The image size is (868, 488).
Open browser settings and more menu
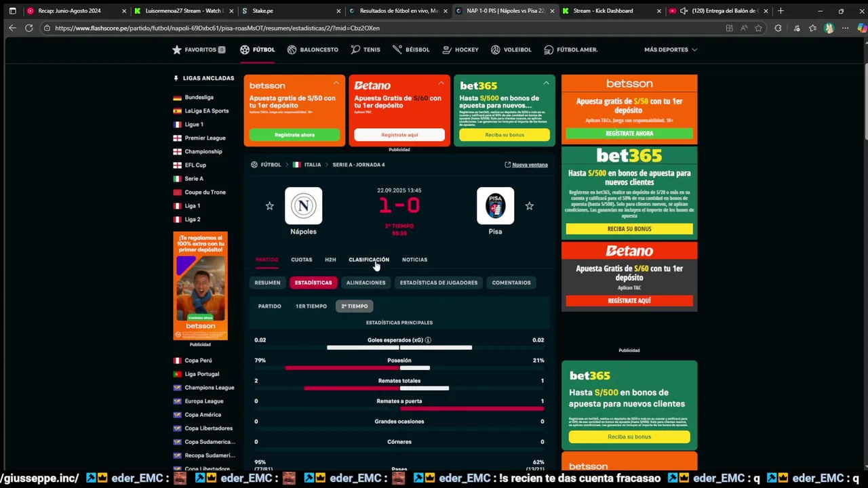coord(845,28)
